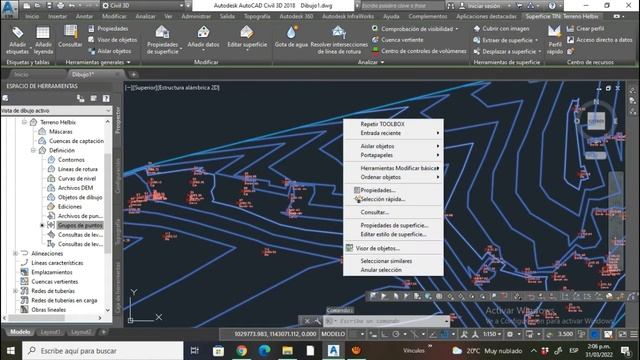Open the 1:150 annotation scale dropdown
Viewport: 640px width, 360px height.
pos(492,334)
